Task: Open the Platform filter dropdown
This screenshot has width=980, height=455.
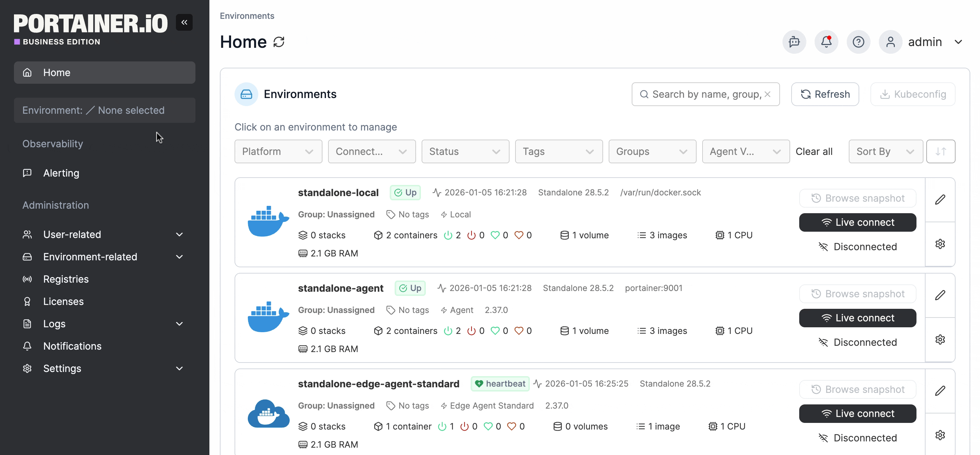Action: coord(278,151)
